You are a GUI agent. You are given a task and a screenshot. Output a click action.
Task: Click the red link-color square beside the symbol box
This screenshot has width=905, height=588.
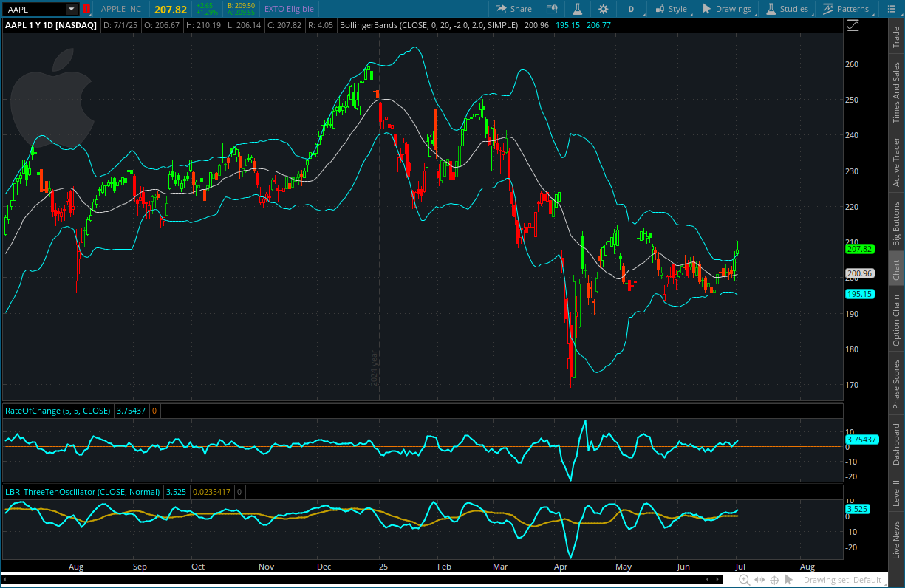(x=86, y=9)
